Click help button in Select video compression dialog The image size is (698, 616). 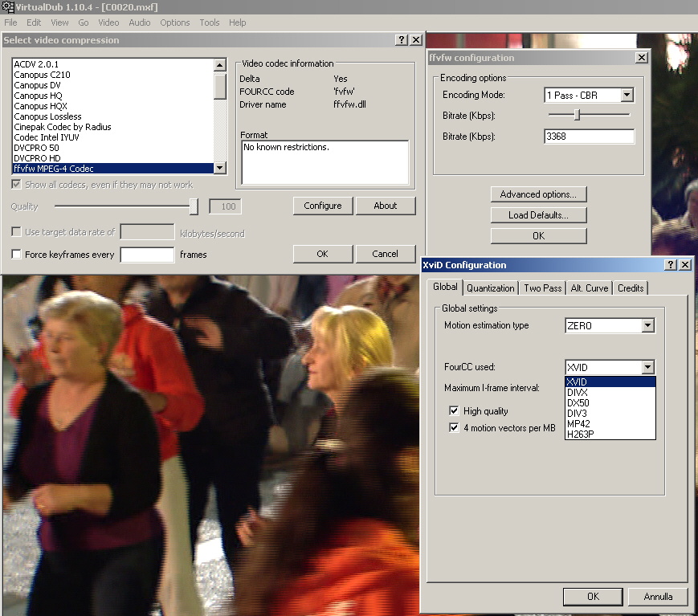click(x=402, y=39)
